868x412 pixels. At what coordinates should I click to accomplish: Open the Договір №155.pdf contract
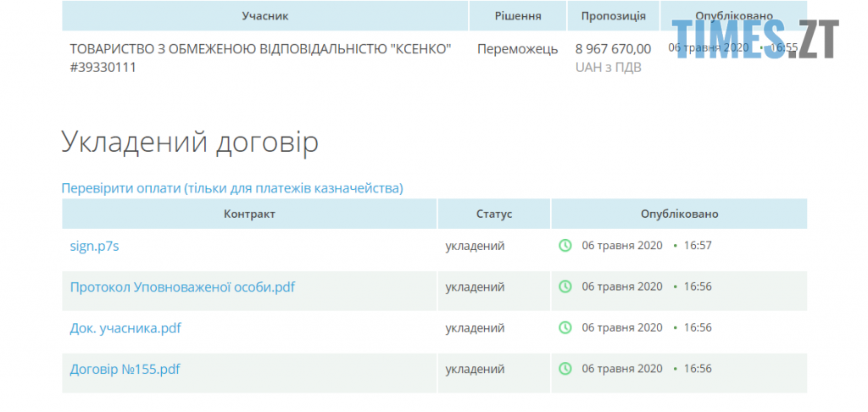click(x=125, y=369)
